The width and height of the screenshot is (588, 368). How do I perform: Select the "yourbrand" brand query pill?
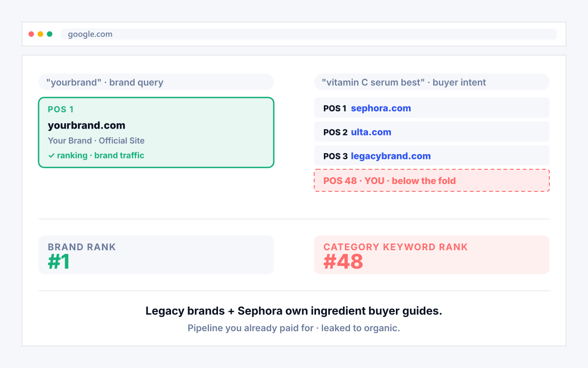(x=156, y=82)
